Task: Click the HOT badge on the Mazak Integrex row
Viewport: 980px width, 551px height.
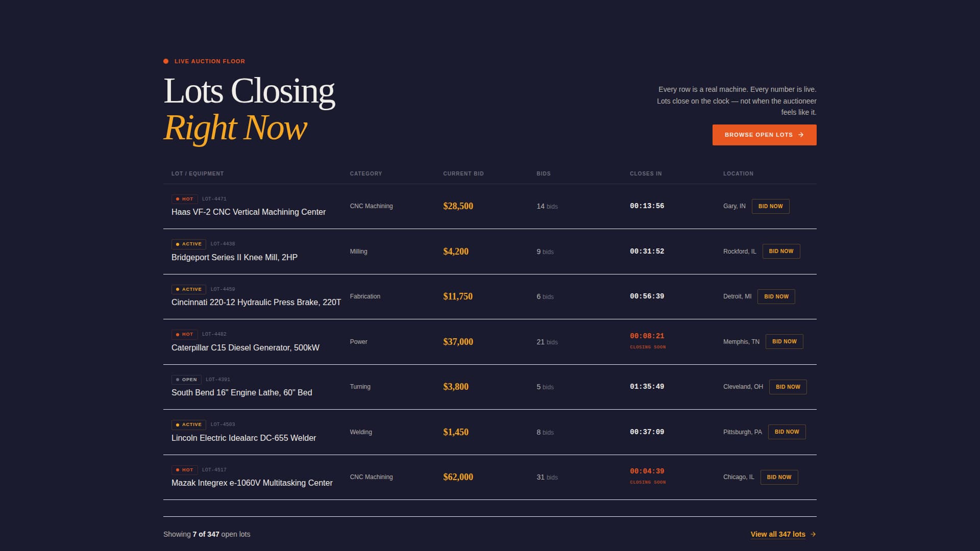Action: pos(184,470)
